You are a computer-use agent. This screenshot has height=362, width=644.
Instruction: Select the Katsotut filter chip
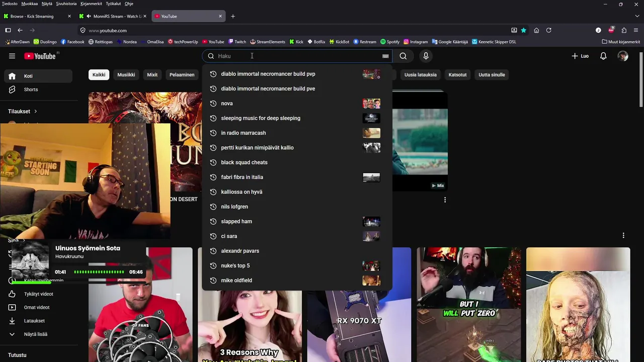[x=458, y=75]
